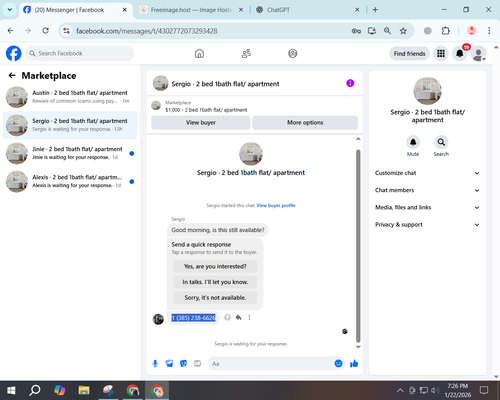Viewport: 500px width, 400px height.
Task: Open Chrome extensions puzzle icon
Action: tap(446, 31)
